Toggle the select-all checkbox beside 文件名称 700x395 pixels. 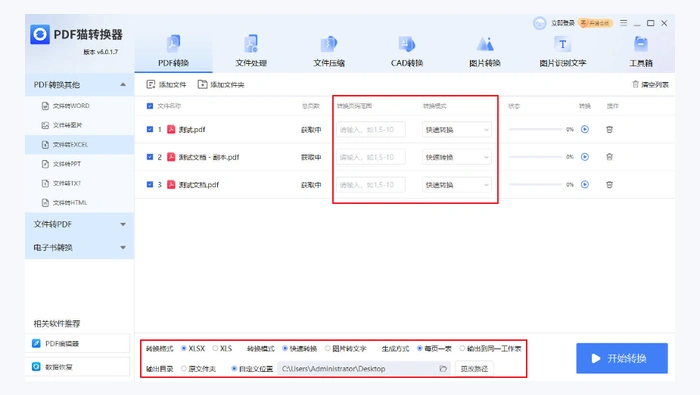[150, 106]
